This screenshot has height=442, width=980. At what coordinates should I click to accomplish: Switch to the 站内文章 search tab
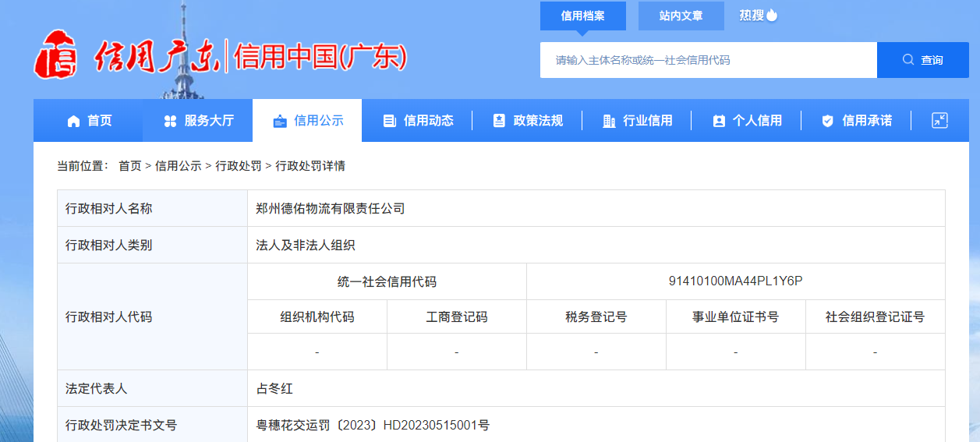[681, 16]
